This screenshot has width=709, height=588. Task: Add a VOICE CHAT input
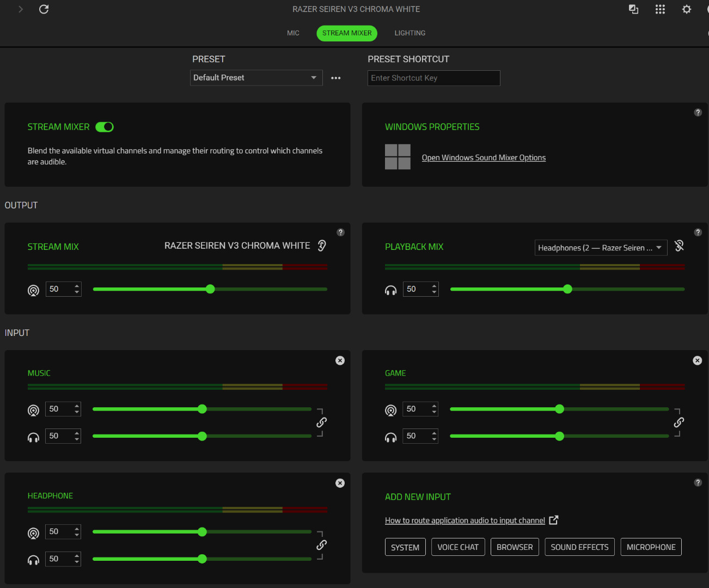point(457,547)
